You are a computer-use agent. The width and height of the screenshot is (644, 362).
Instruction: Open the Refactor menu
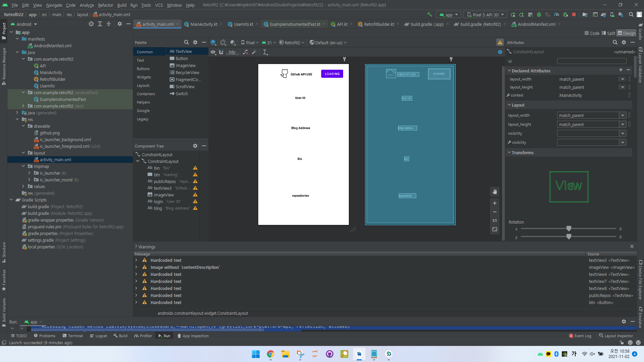click(105, 5)
